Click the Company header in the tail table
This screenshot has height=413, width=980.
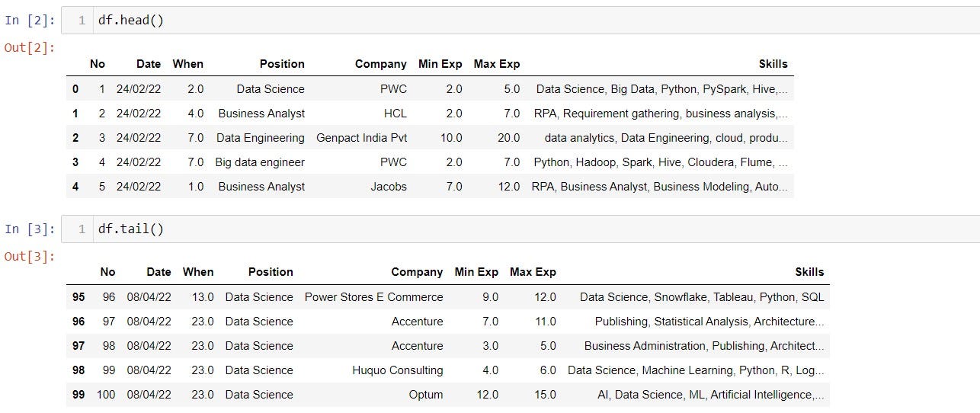pyautogui.click(x=417, y=272)
